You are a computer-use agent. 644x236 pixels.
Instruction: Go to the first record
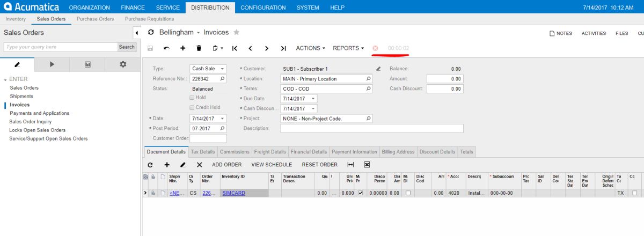[235, 48]
